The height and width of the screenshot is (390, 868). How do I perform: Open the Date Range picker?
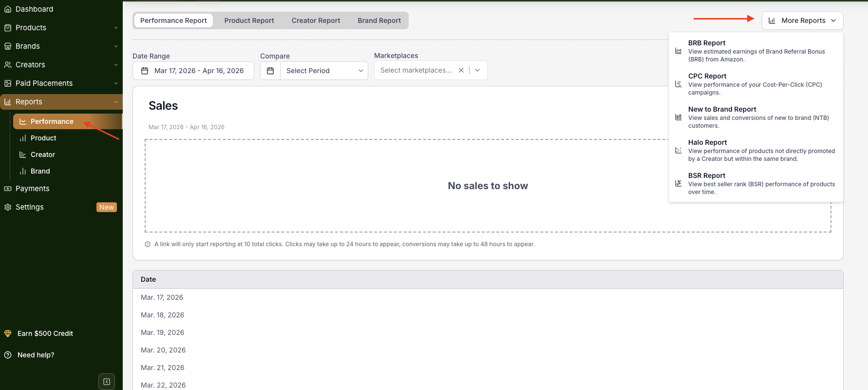click(x=193, y=71)
